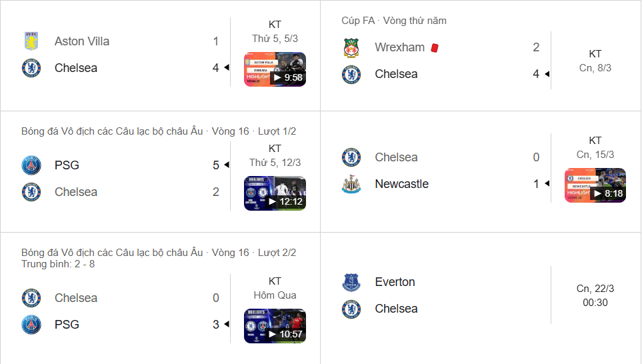Play the 8:18 Chelsea–Newcastle highlight video
Viewport: 642px width, 364px height.
(595, 185)
